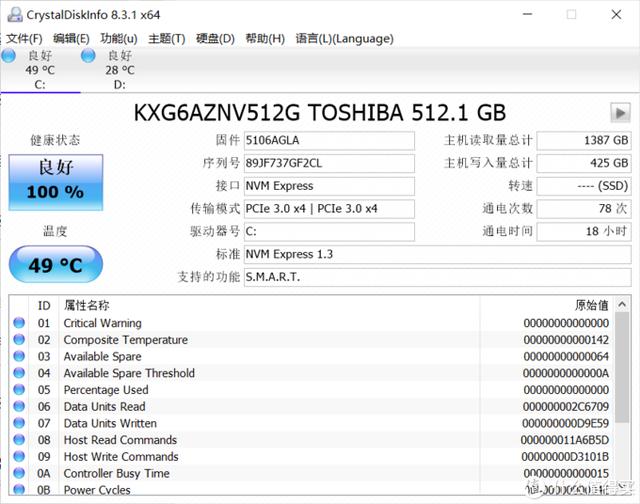The image size is (640, 504).
Task: Select the C: drive status orb
Action: [9, 56]
